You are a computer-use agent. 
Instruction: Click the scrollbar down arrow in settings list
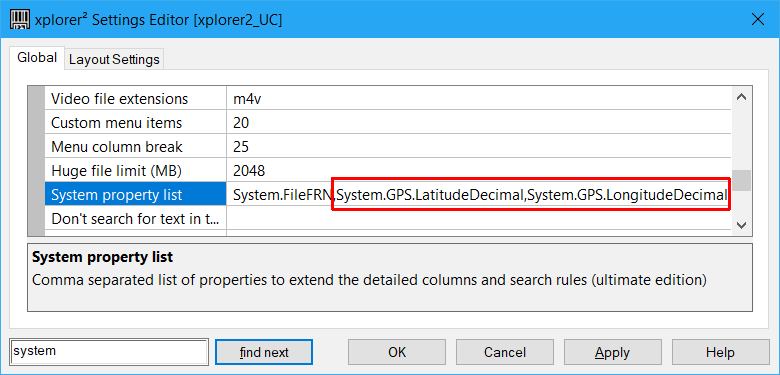coord(741,225)
